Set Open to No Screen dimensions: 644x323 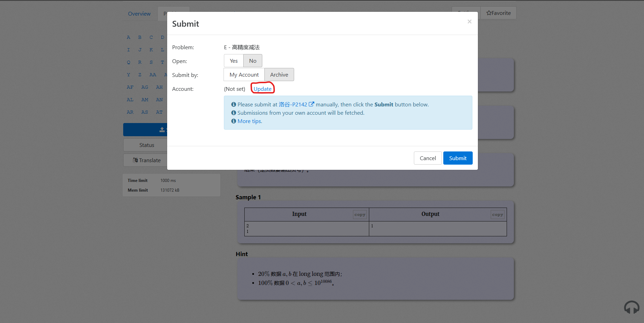[253, 61]
